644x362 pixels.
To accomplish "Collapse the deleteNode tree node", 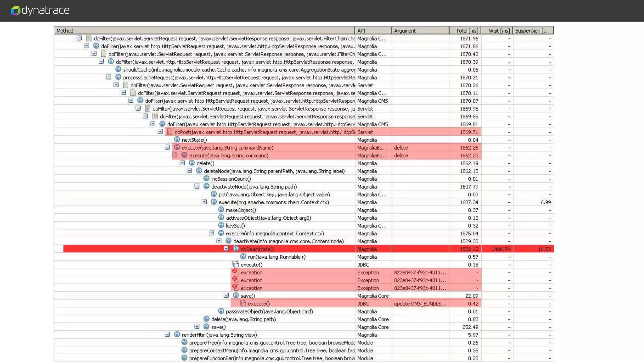I will point(189,171).
